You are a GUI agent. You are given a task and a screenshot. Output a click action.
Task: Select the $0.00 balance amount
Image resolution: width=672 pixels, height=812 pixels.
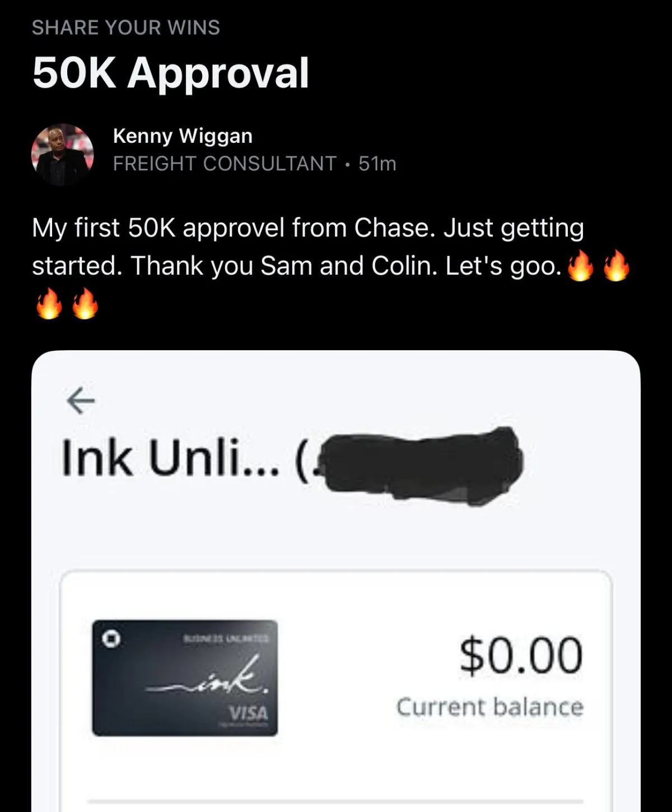tap(521, 655)
